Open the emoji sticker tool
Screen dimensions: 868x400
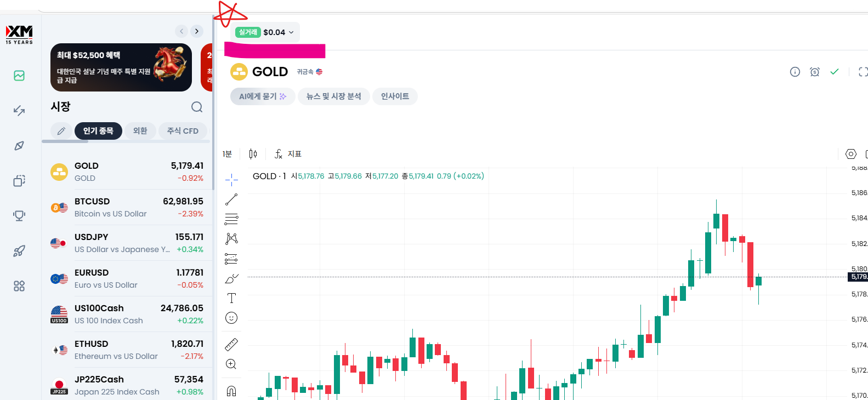point(231,318)
